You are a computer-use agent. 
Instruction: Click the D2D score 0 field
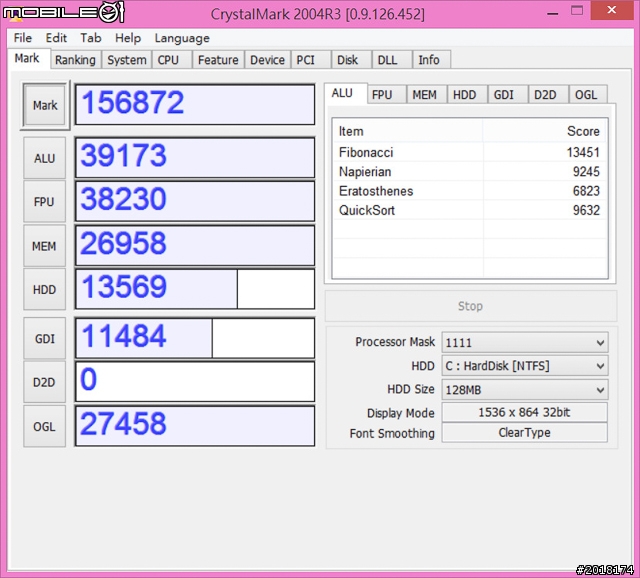pyautogui.click(x=195, y=382)
